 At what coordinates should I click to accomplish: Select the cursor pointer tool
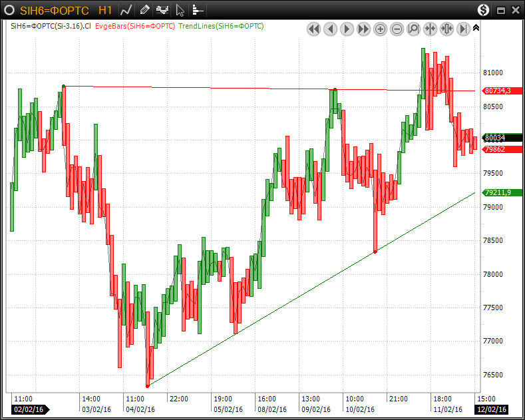pos(180,10)
